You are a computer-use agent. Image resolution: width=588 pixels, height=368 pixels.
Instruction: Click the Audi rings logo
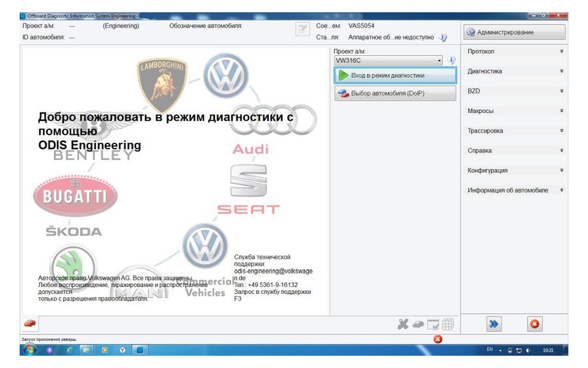[x=273, y=120]
